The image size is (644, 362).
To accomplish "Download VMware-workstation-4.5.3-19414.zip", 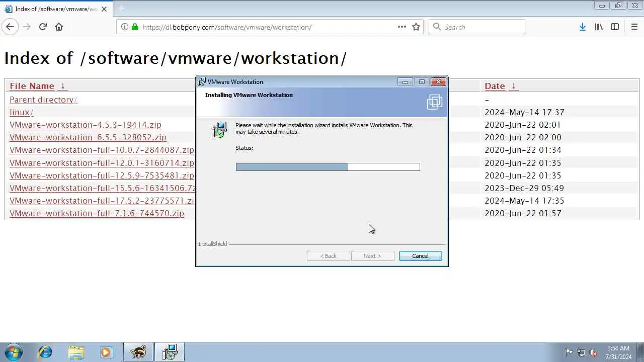I will (x=86, y=125).
